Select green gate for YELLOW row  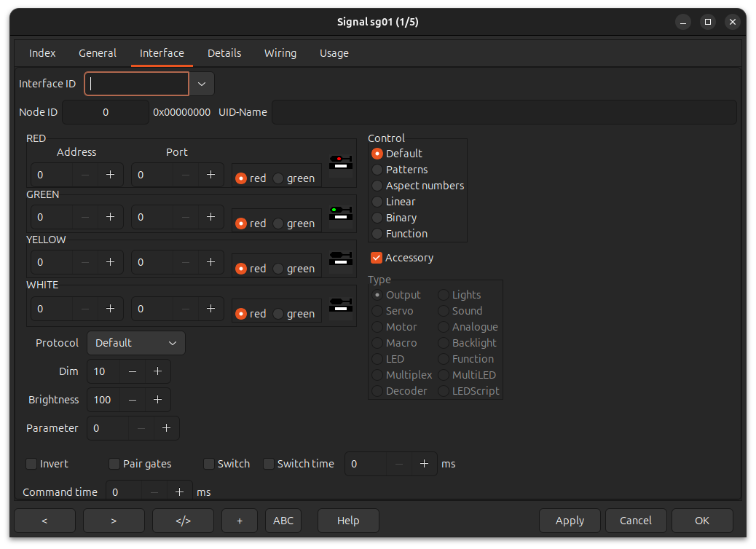(x=279, y=269)
